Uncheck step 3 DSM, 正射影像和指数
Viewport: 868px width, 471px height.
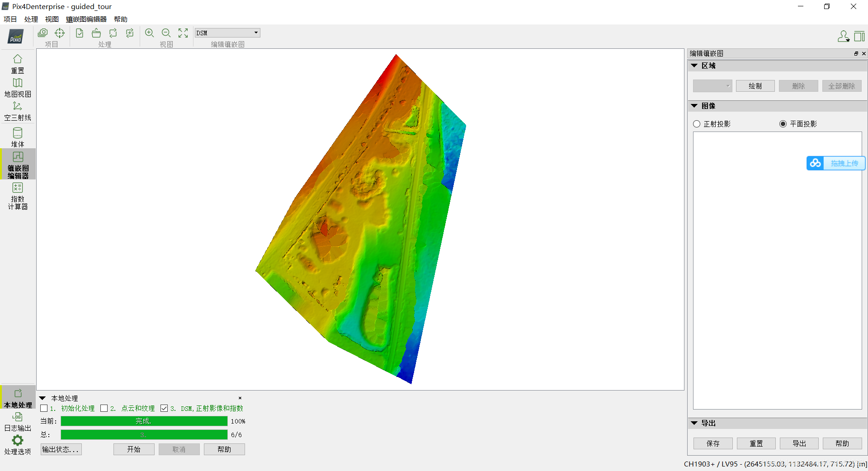tap(164, 408)
